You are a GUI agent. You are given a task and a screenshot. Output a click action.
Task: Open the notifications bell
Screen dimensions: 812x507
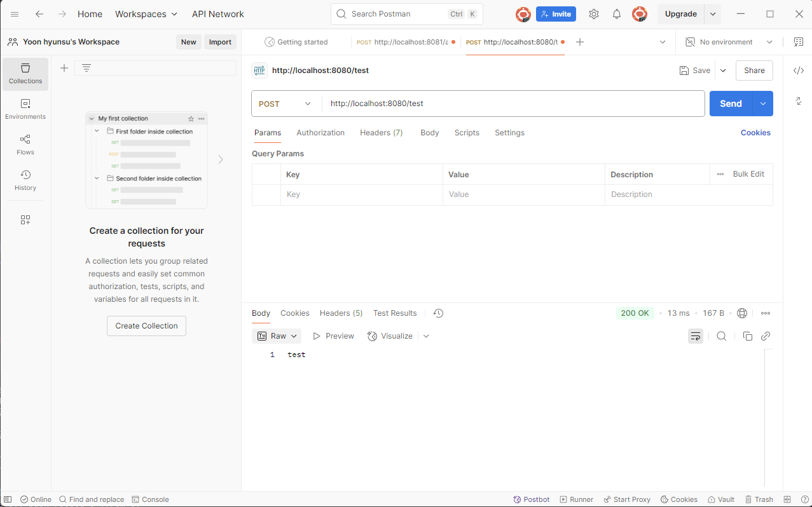click(616, 14)
